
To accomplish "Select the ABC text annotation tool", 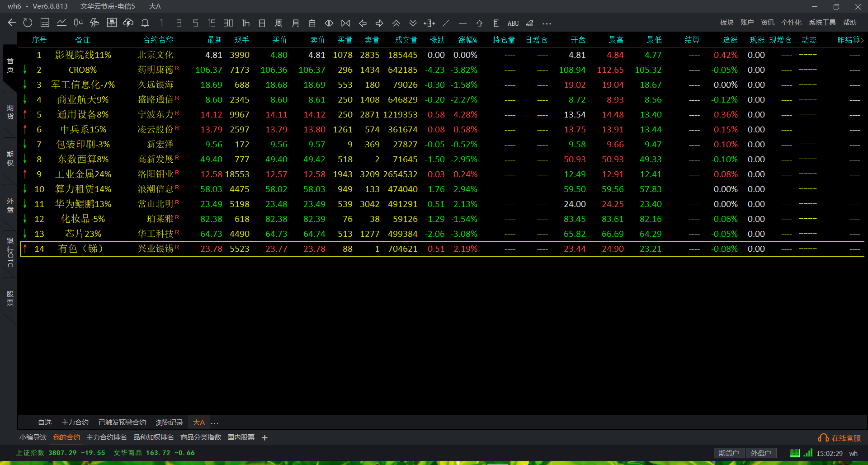I will [513, 23].
